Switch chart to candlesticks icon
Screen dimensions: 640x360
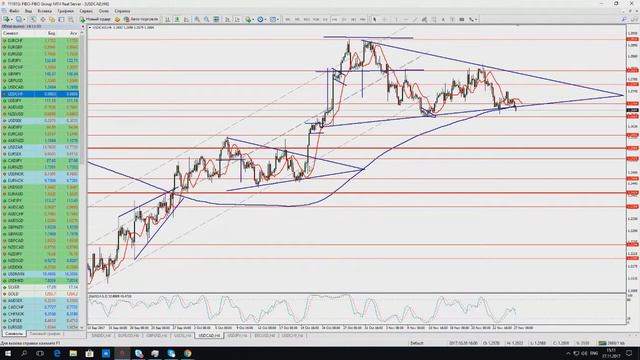click(x=177, y=19)
